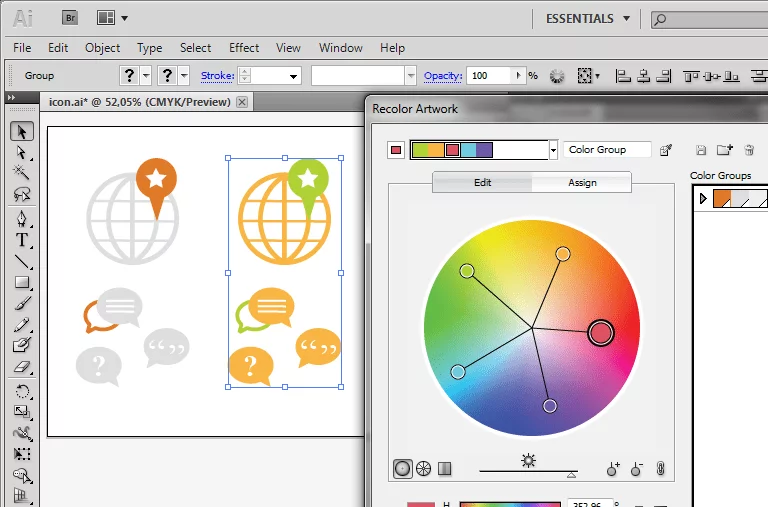This screenshot has width=768, height=507.
Task: Click the brightness slider handle
Action: coord(571,475)
